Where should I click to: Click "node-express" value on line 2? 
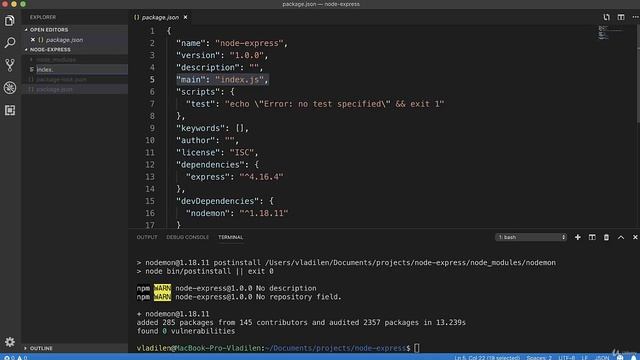pyautogui.click(x=249, y=43)
